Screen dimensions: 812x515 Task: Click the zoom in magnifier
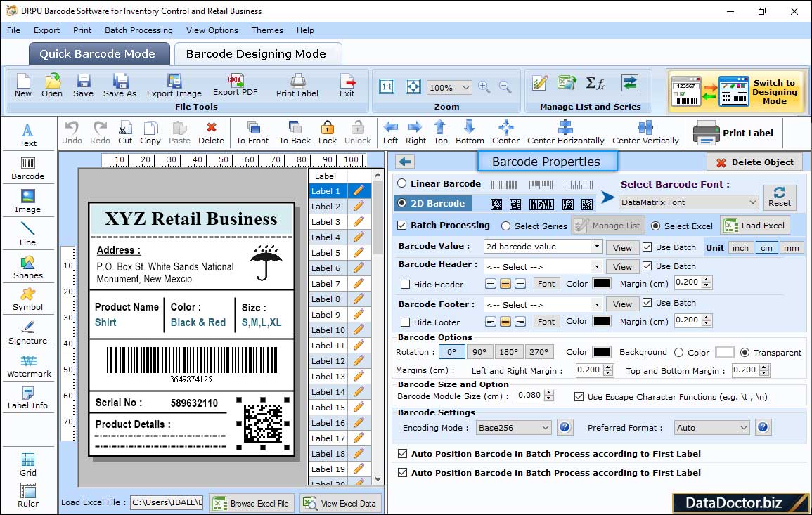484,87
